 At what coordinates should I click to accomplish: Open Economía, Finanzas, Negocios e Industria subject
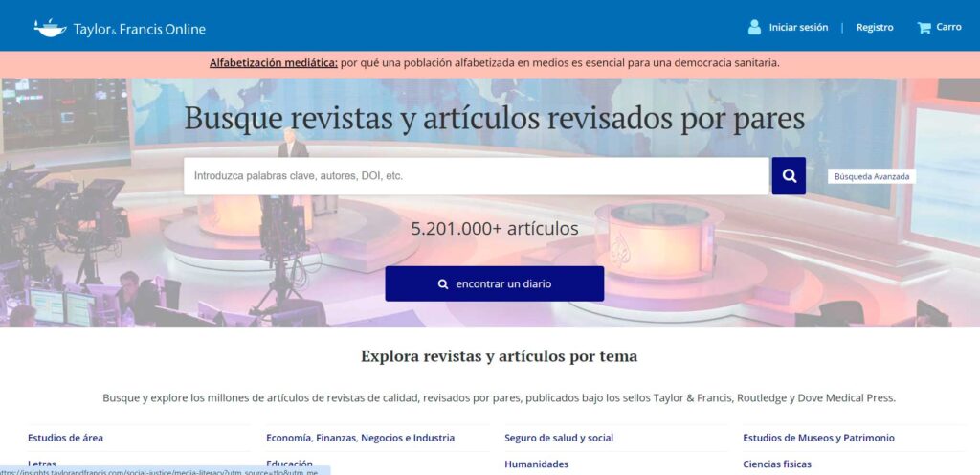(x=360, y=438)
